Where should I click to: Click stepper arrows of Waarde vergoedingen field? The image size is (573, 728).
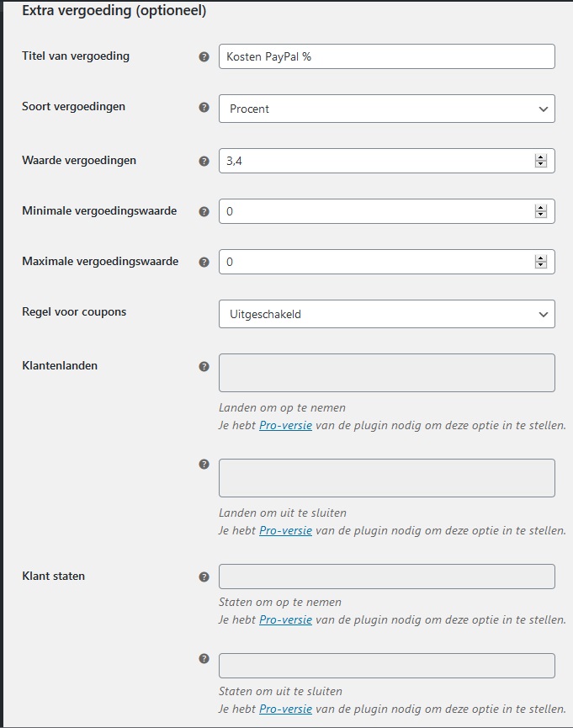point(540,161)
